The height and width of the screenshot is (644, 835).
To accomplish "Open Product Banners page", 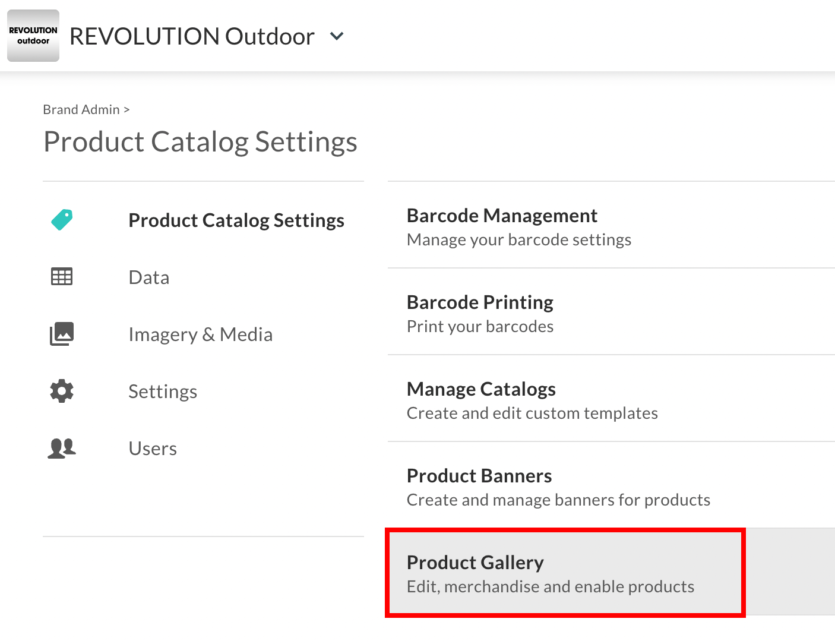I will coord(479,486).
